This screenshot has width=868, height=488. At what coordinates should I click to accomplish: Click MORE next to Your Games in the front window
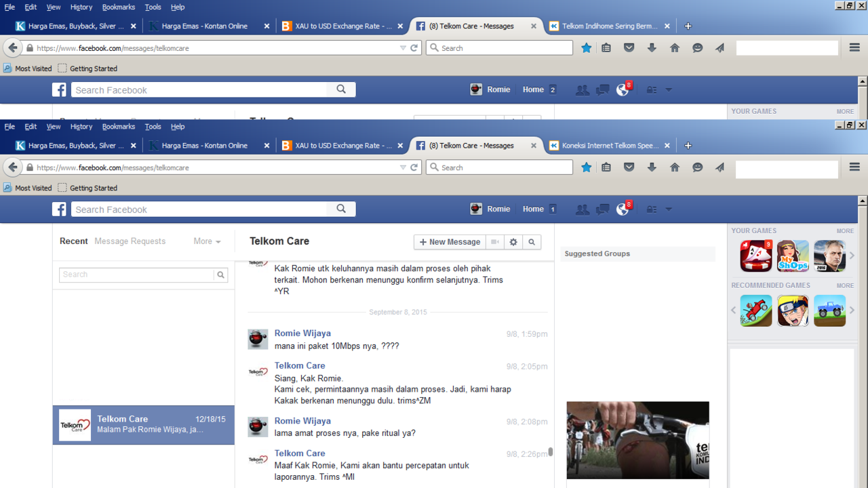click(845, 231)
